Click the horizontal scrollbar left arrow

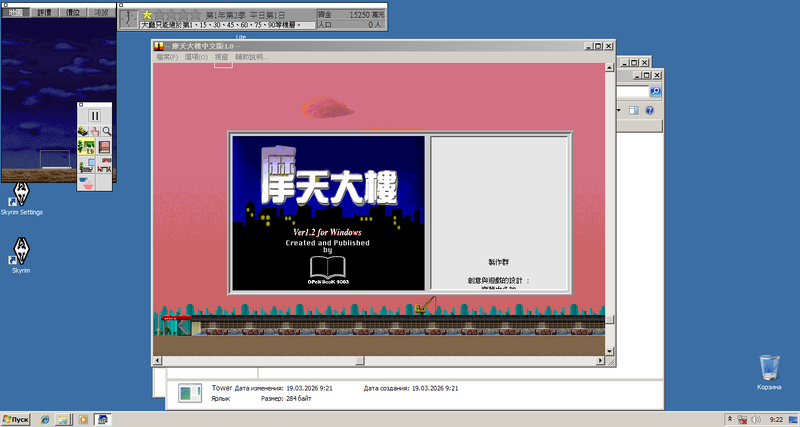[157, 361]
